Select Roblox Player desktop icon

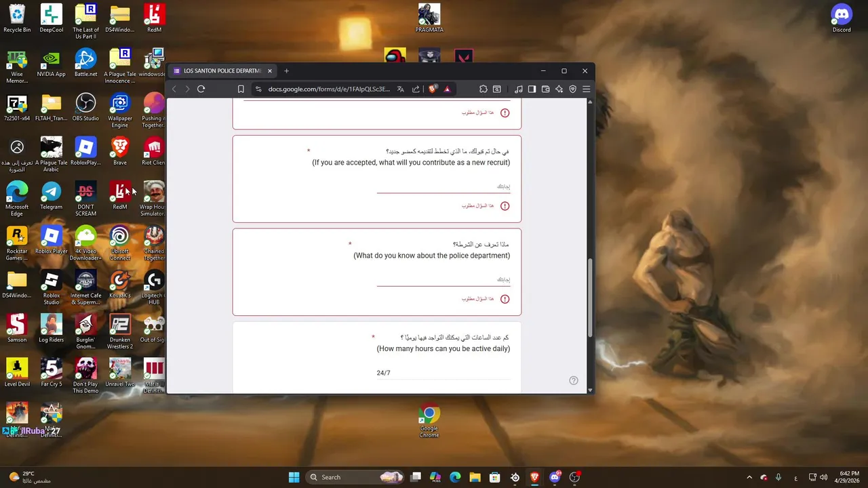pyautogui.click(x=52, y=240)
